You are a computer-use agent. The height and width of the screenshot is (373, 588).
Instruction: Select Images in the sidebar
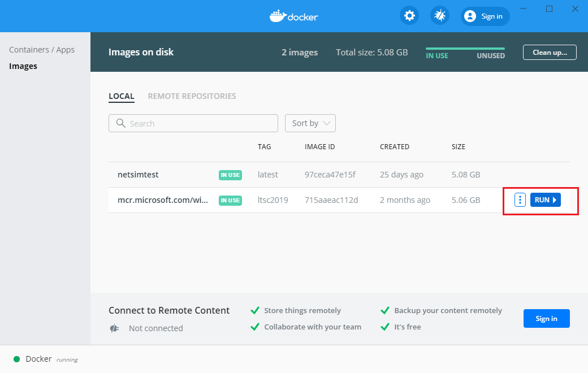[23, 66]
